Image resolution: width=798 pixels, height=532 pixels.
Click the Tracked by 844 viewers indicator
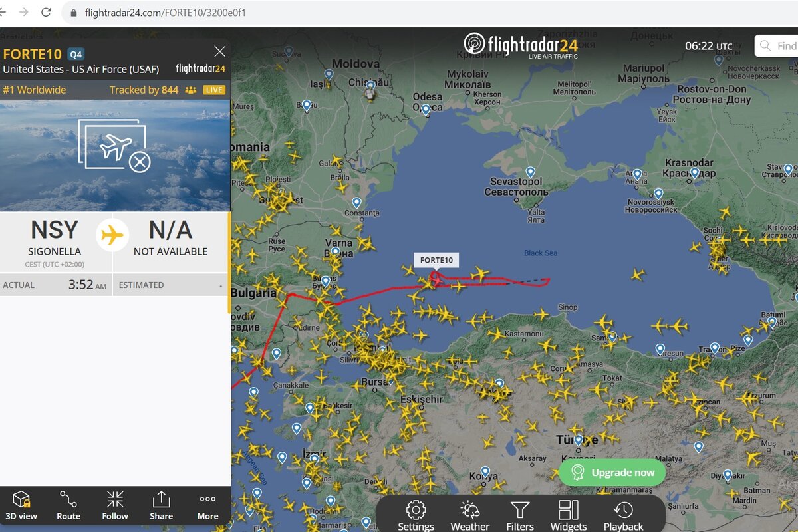(x=153, y=90)
